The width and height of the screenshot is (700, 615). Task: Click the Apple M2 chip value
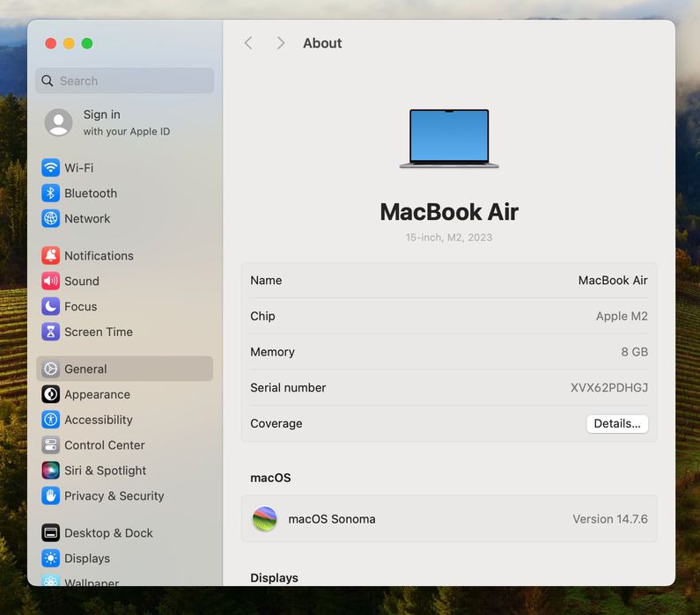pyautogui.click(x=622, y=316)
